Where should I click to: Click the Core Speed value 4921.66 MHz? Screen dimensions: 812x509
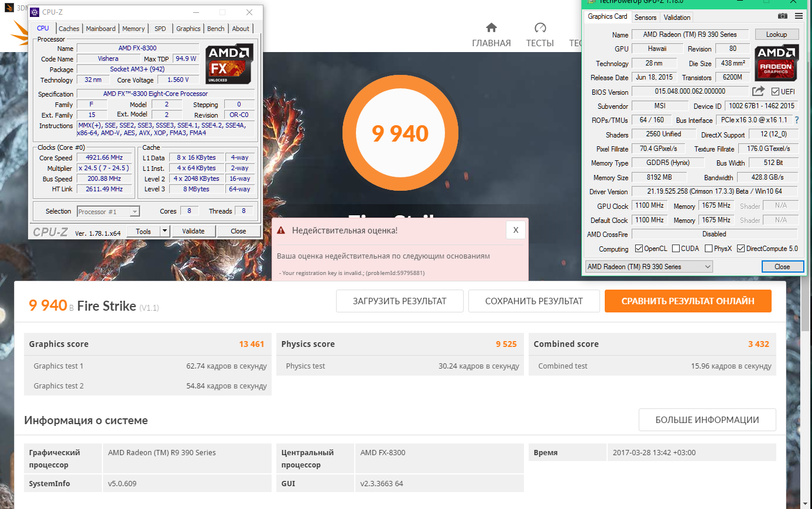click(x=104, y=158)
